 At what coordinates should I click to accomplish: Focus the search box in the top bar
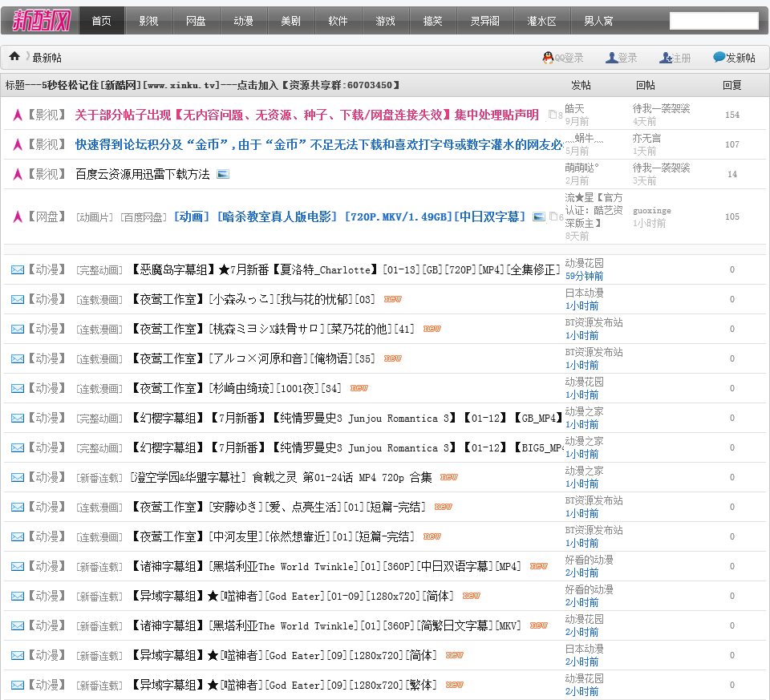(713, 21)
